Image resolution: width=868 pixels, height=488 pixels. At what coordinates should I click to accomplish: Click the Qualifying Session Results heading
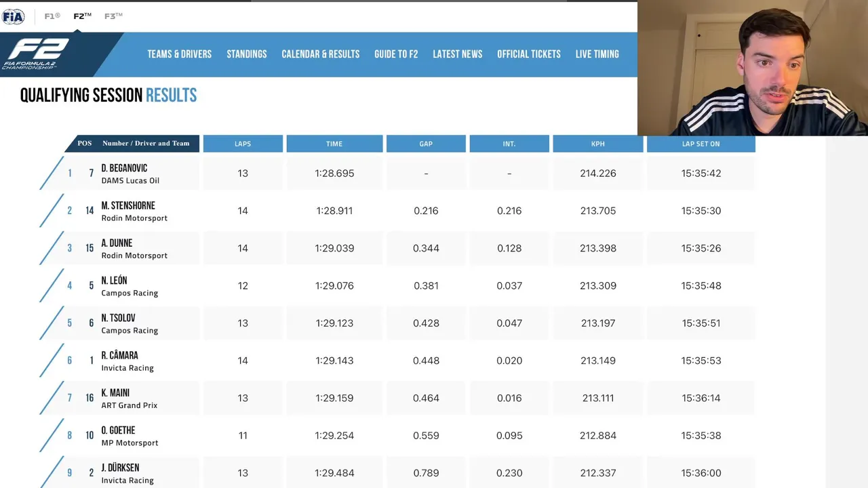108,96
